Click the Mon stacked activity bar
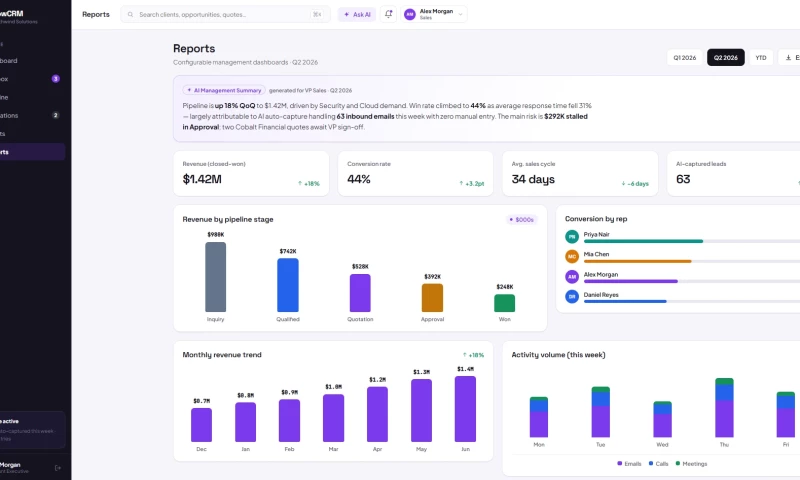Screen dimensions: 800x480 coord(539,417)
